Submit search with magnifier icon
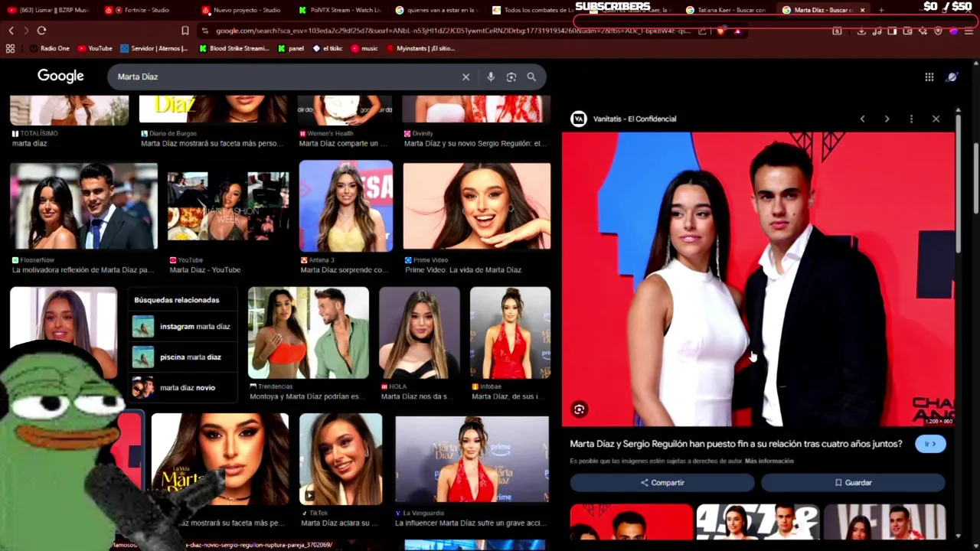This screenshot has height=551, width=980. 531,77
